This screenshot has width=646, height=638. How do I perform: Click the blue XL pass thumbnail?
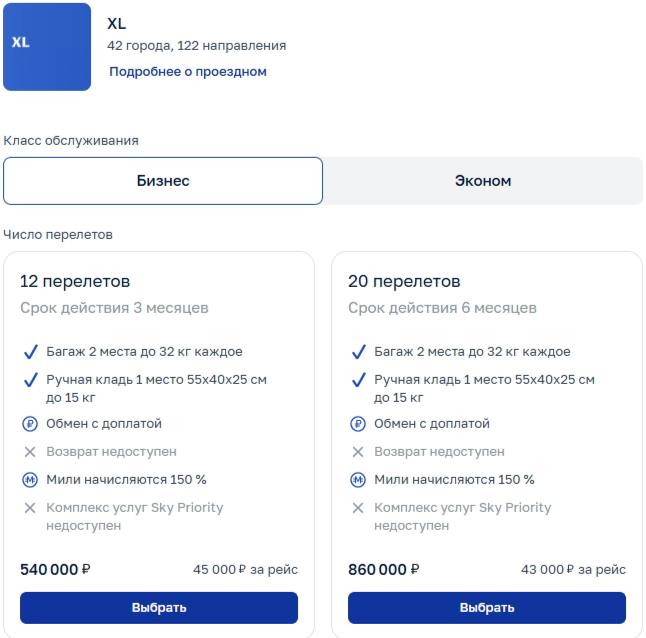click(x=47, y=47)
